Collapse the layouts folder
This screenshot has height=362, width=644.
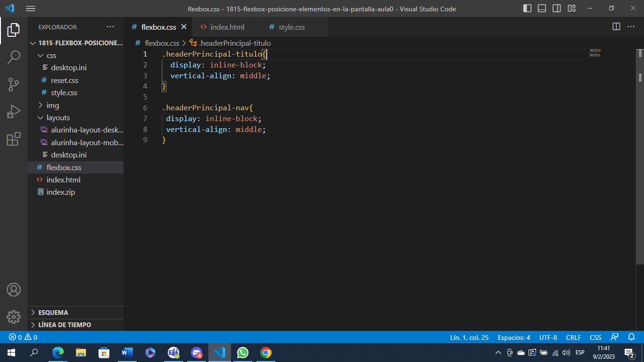point(75,118)
